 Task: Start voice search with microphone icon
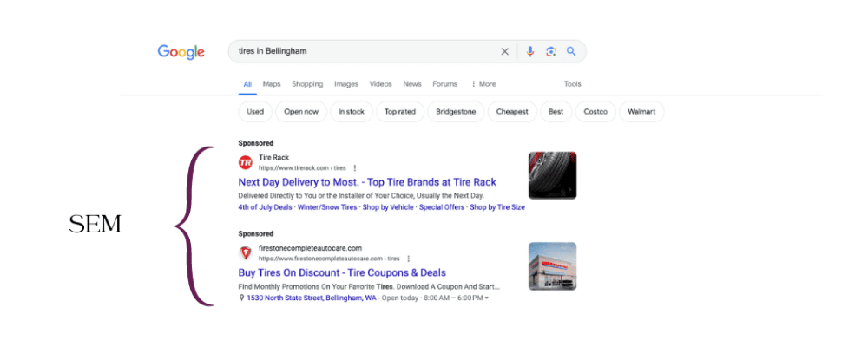530,51
